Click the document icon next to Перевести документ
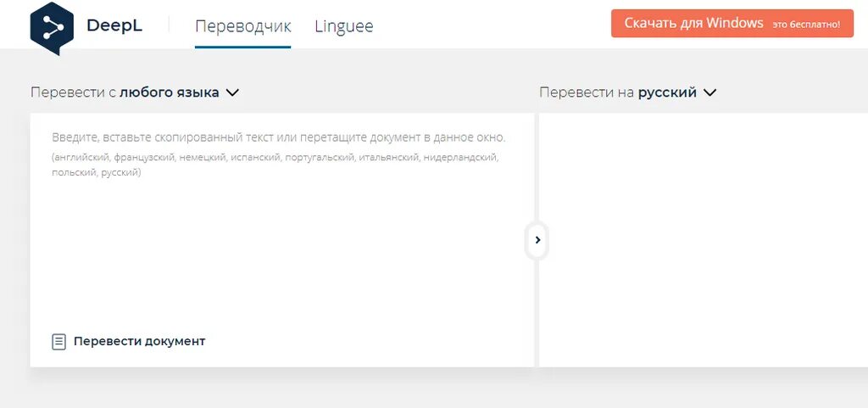This screenshot has width=868, height=408. tap(58, 342)
